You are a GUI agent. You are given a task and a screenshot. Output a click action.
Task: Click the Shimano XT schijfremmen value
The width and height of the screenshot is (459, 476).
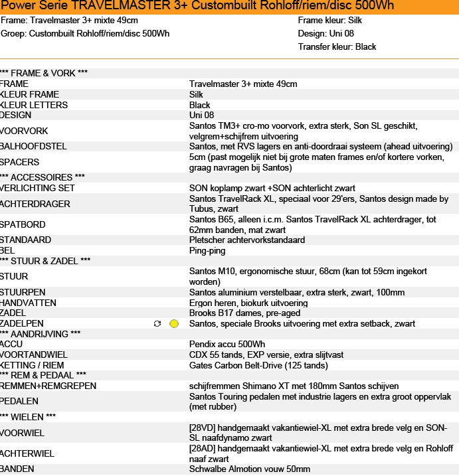294,386
